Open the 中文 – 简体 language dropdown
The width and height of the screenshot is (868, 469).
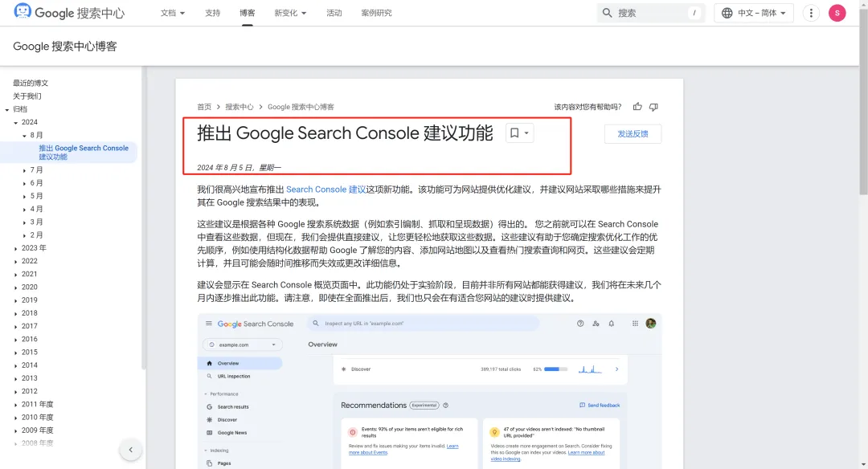[753, 13]
